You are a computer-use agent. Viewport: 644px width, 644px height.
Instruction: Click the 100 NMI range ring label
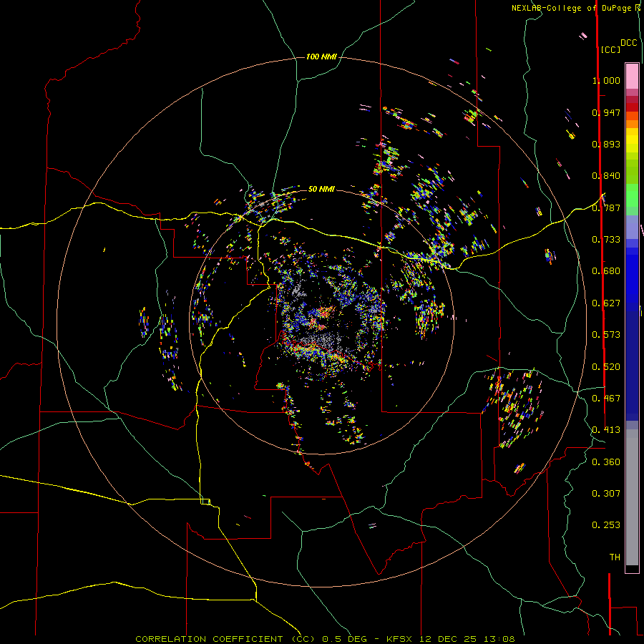tap(321, 57)
